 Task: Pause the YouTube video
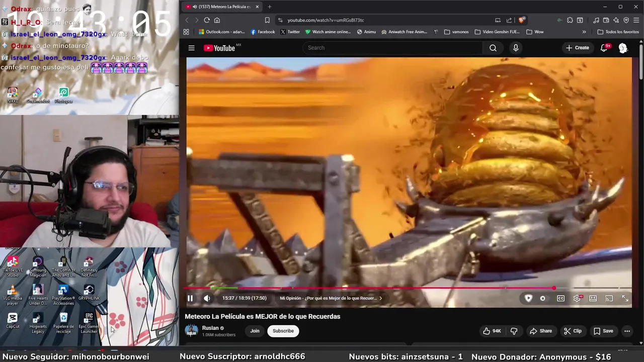[x=190, y=298]
